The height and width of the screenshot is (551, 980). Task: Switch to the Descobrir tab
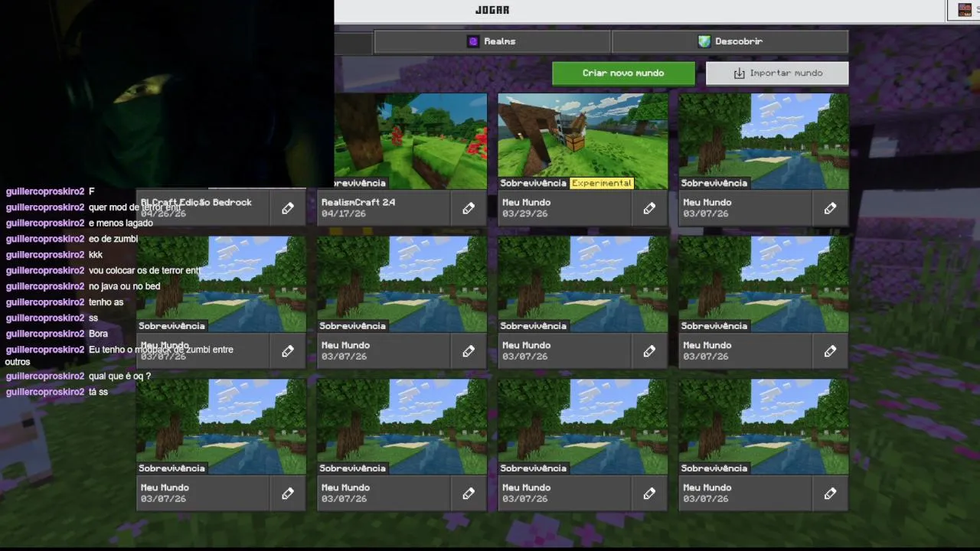(730, 41)
